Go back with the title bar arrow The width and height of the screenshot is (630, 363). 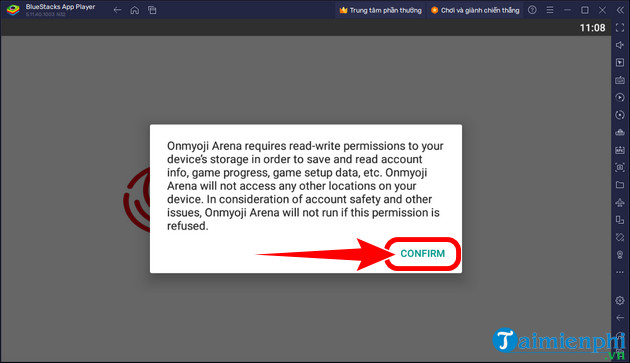point(117,10)
